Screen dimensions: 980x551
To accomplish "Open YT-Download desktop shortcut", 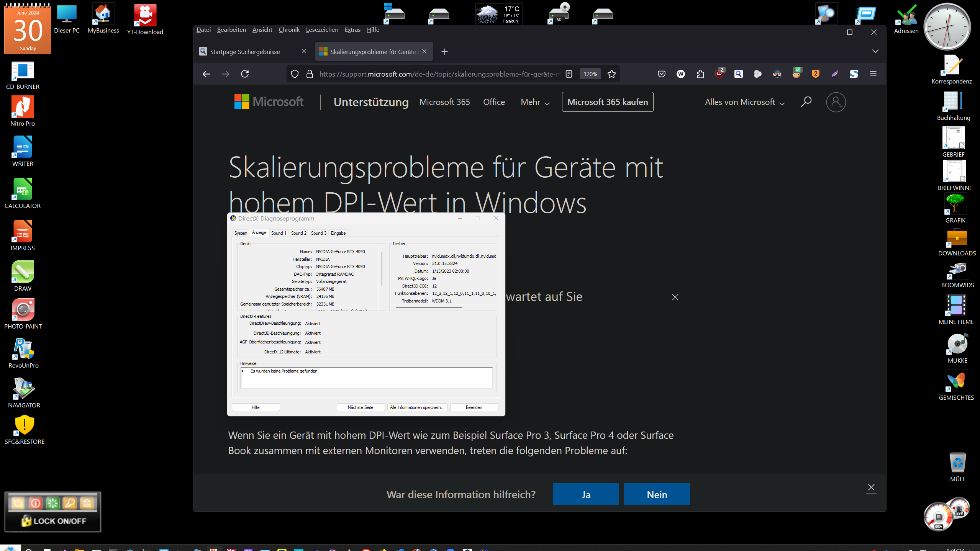I will pyautogui.click(x=145, y=20).
